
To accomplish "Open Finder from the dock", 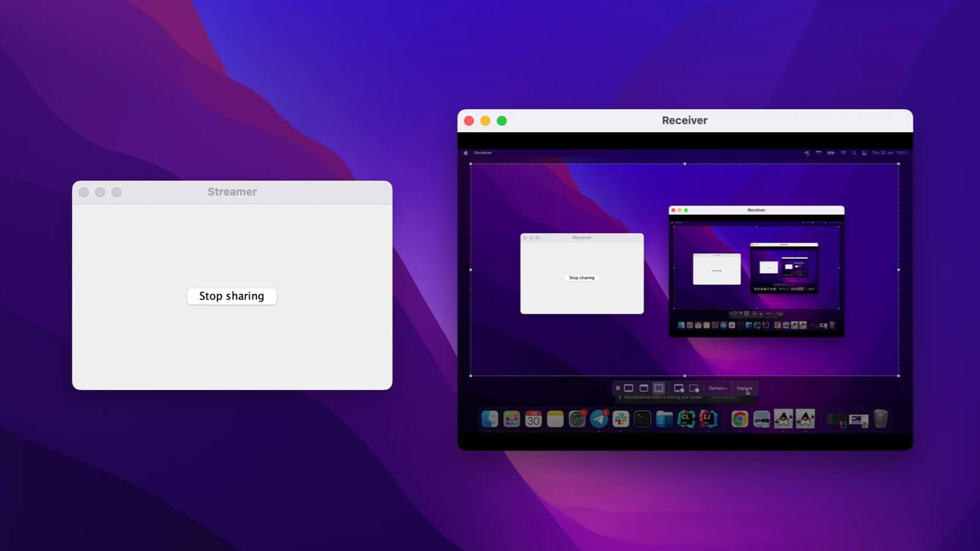I will click(489, 419).
